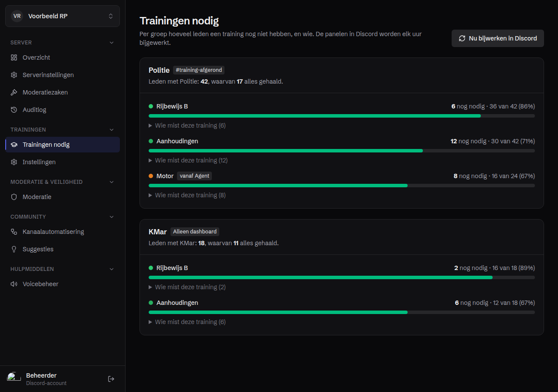Click the logout icon beside Beheerder
The height and width of the screenshot is (392, 558).
click(x=111, y=379)
